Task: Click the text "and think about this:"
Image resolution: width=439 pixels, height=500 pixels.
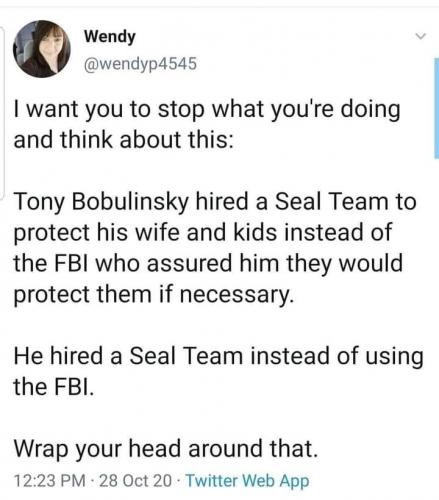Action: pyautogui.click(x=123, y=139)
